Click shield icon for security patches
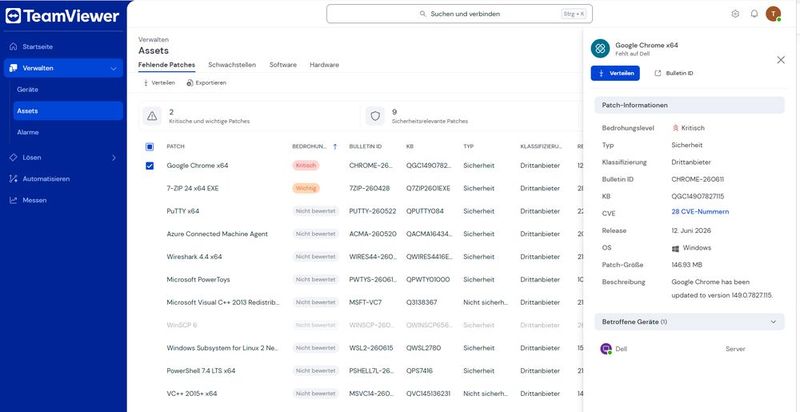The width and height of the screenshot is (800, 412). click(376, 116)
